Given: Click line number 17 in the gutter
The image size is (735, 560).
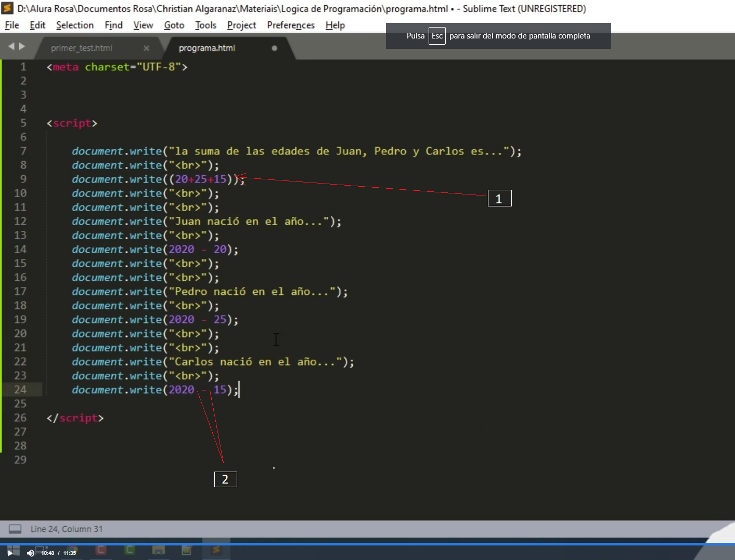Looking at the screenshot, I should [20, 291].
